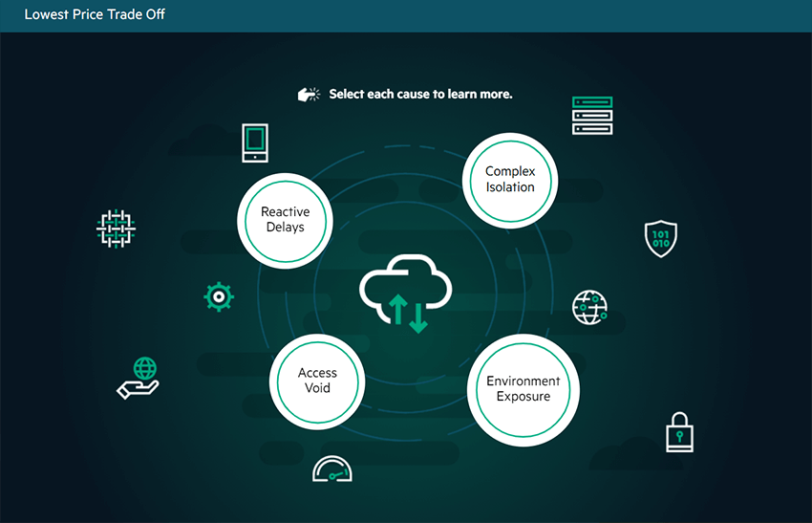Click the hand holding globe icon

tap(139, 379)
